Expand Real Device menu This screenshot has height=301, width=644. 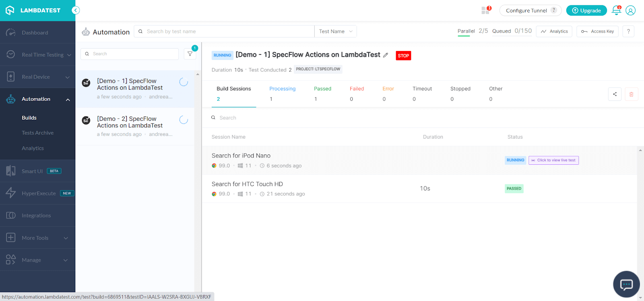[x=68, y=77]
